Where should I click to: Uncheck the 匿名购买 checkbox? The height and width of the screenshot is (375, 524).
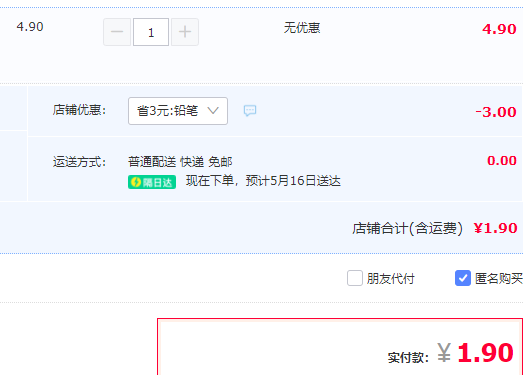(463, 278)
